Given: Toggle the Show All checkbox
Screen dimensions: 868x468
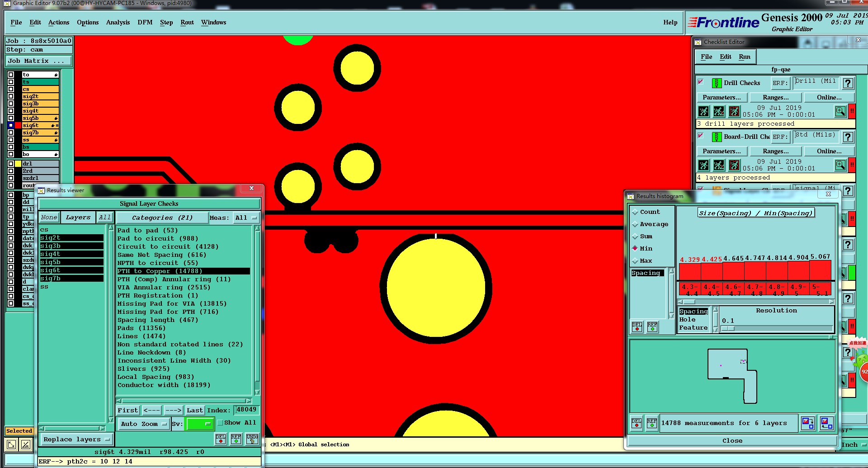Looking at the screenshot, I should [220, 423].
